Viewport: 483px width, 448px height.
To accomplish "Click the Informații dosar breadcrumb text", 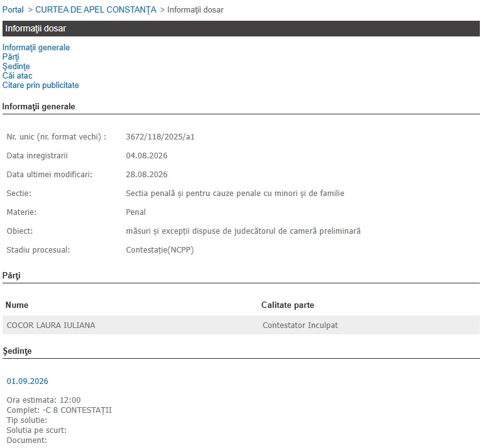I will 195,10.
